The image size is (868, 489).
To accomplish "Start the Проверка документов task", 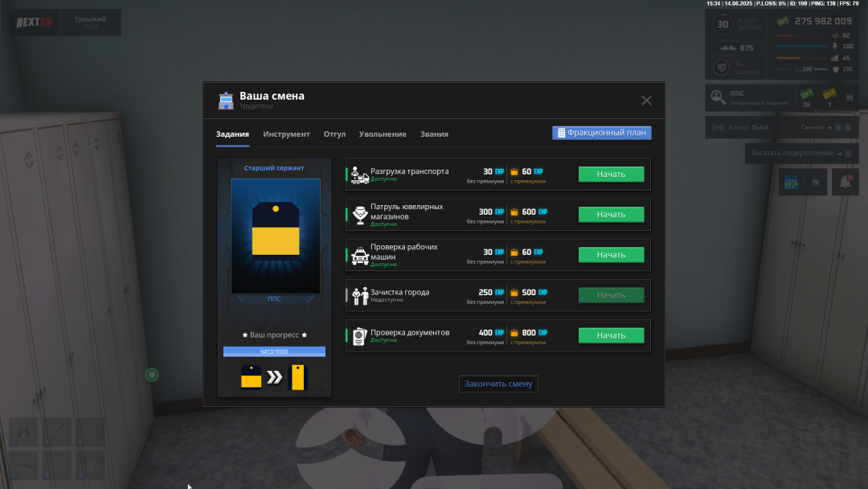I will pos(611,335).
